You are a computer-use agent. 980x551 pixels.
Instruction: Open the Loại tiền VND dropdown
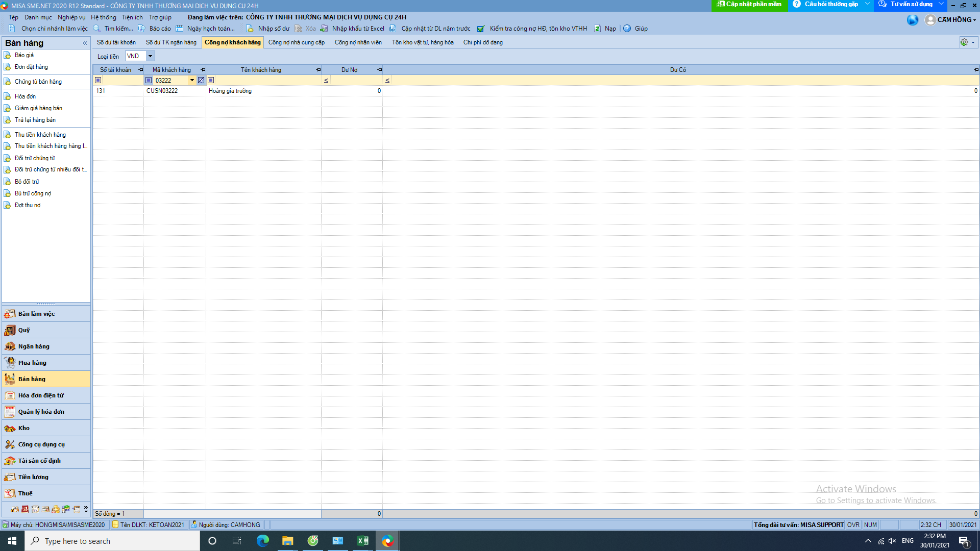[150, 56]
